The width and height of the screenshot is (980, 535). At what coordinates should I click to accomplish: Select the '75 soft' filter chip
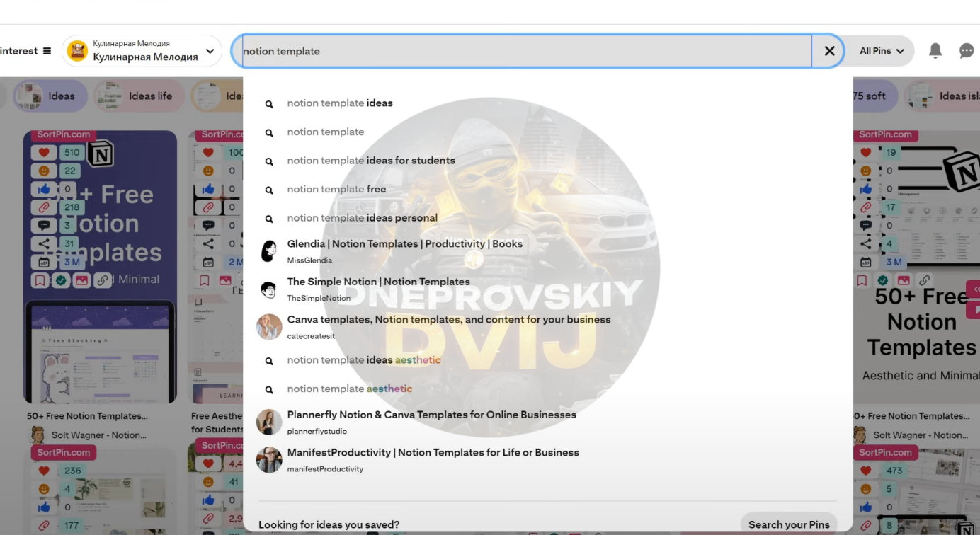(x=874, y=96)
